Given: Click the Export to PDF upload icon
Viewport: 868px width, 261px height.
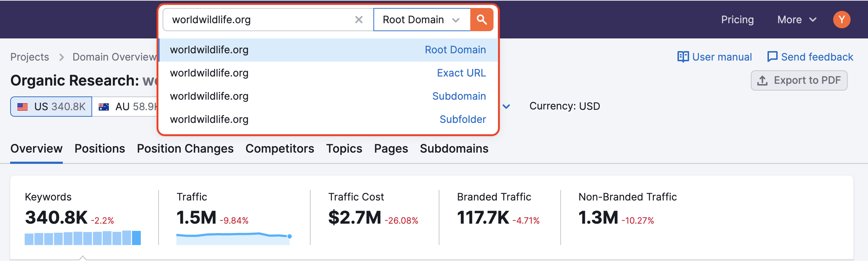Looking at the screenshot, I should [x=762, y=80].
